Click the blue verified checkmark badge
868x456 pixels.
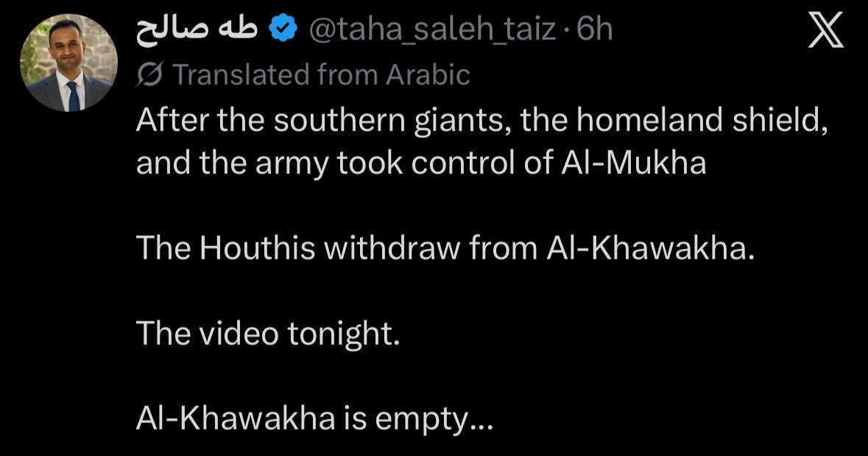point(283,30)
